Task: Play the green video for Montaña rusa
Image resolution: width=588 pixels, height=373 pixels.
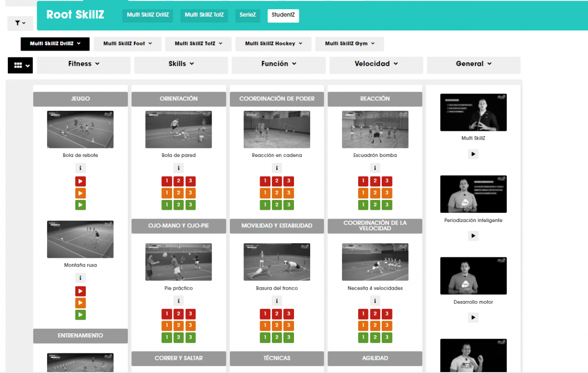Action: click(x=80, y=315)
